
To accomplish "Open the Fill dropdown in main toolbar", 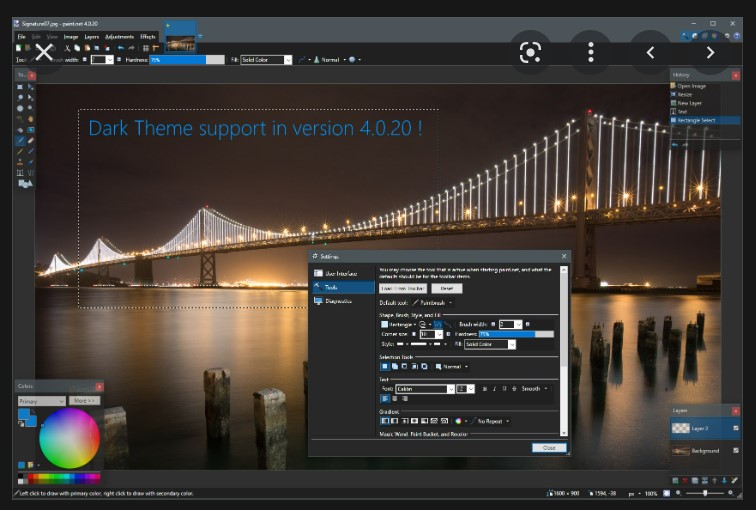I will tap(265, 60).
